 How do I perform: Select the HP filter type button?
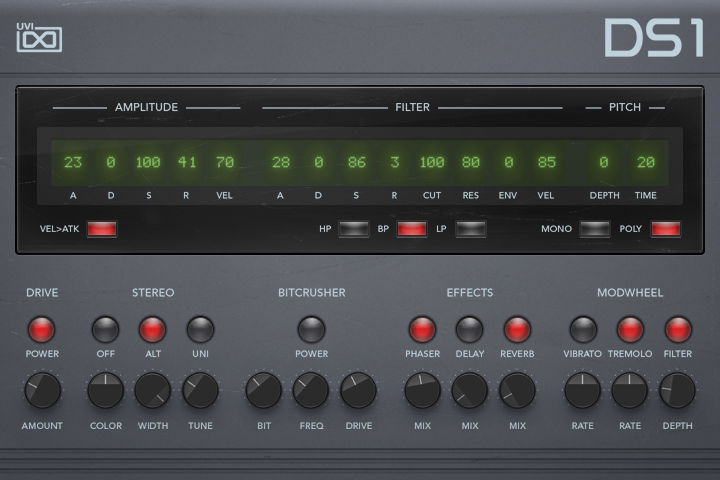[x=354, y=229]
